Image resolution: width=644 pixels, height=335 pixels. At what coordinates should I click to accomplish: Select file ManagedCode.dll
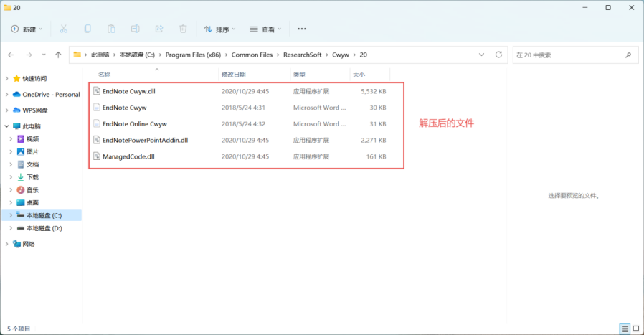coord(128,156)
